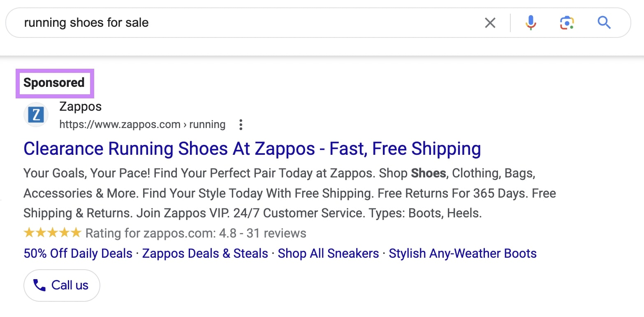644x317 pixels.
Task: Select the running breadcrumb in the Zappos URL
Action: (x=207, y=124)
